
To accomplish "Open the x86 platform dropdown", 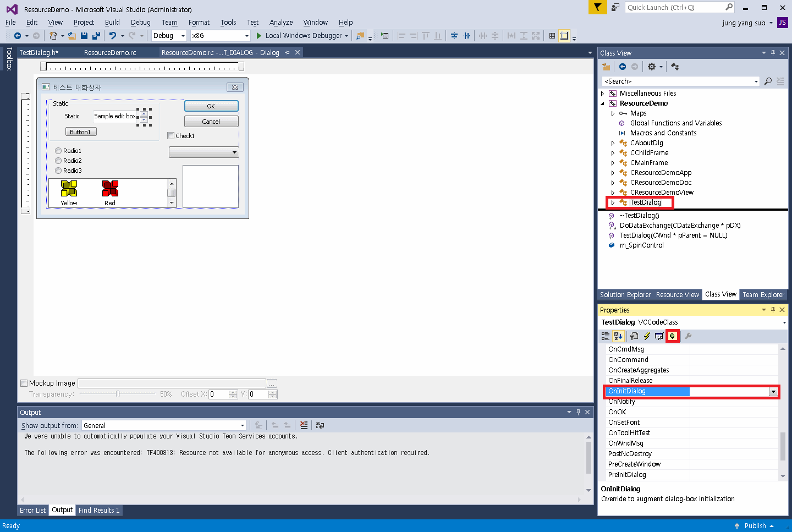I will coord(246,36).
